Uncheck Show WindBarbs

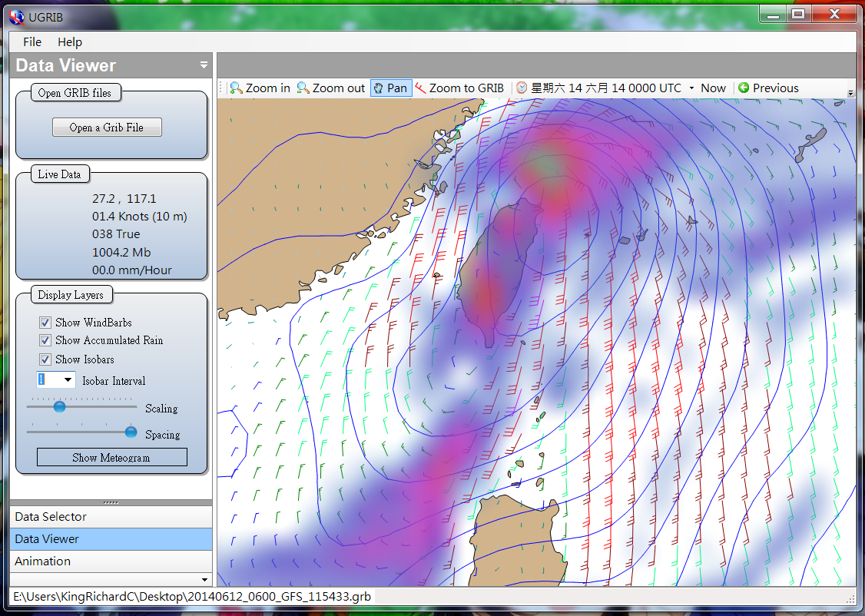pyautogui.click(x=45, y=323)
